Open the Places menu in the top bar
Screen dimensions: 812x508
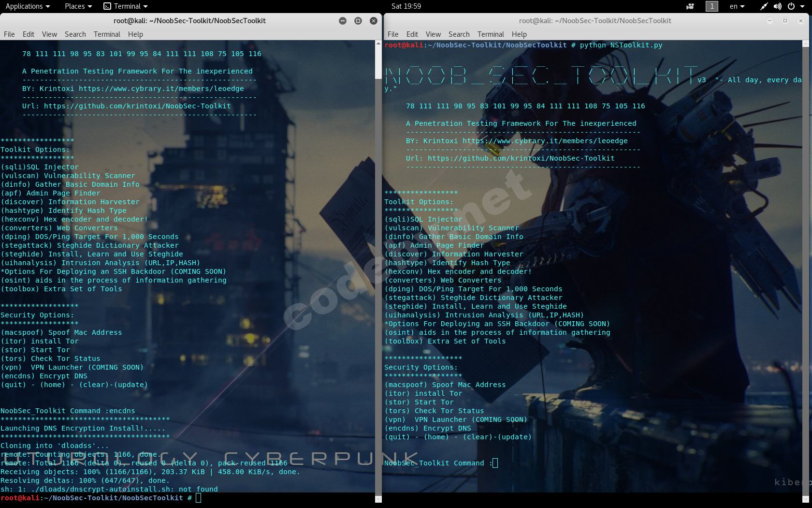pyautogui.click(x=78, y=6)
